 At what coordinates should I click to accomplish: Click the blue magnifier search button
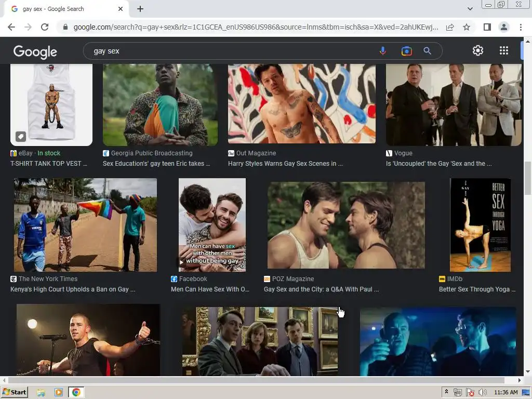click(x=427, y=51)
